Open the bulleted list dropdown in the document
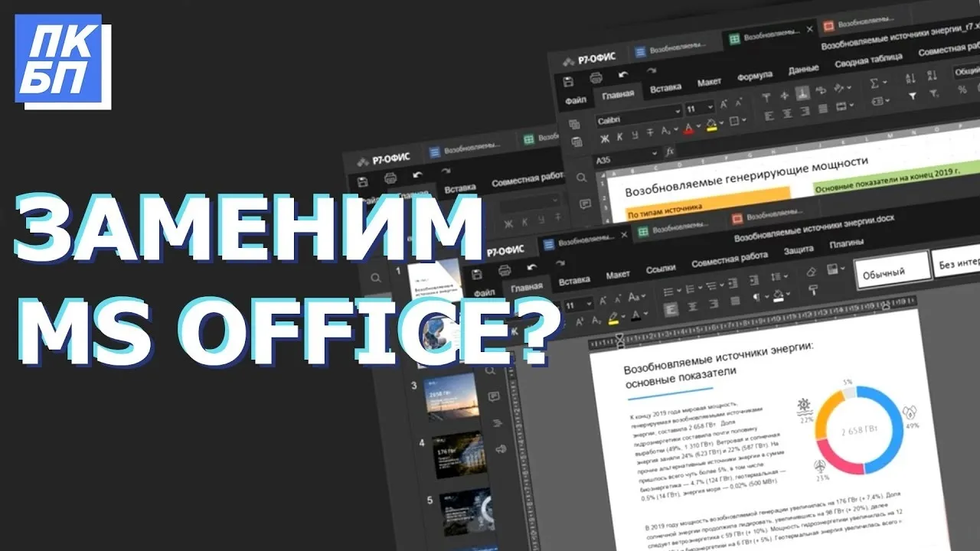980x551 pixels. coord(671,292)
